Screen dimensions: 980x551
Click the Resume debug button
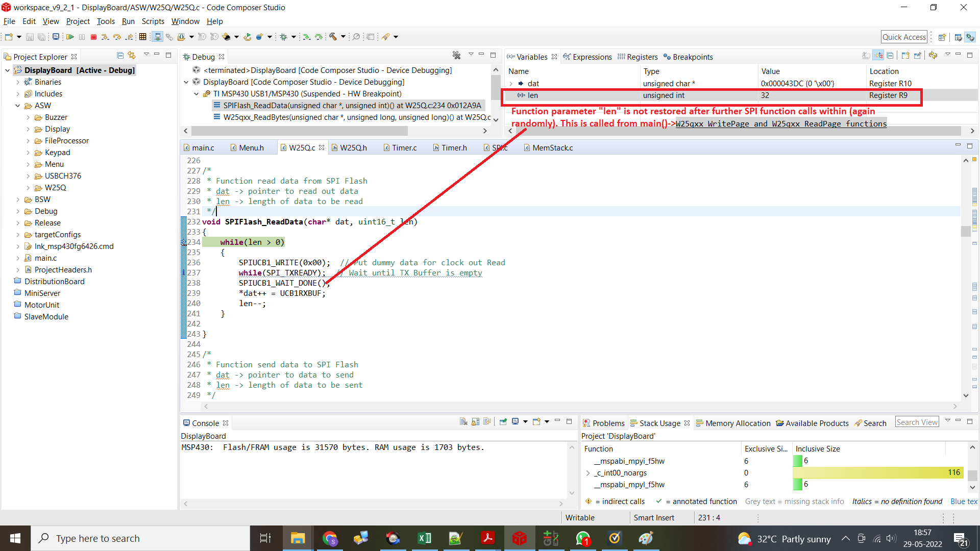pyautogui.click(x=70, y=37)
